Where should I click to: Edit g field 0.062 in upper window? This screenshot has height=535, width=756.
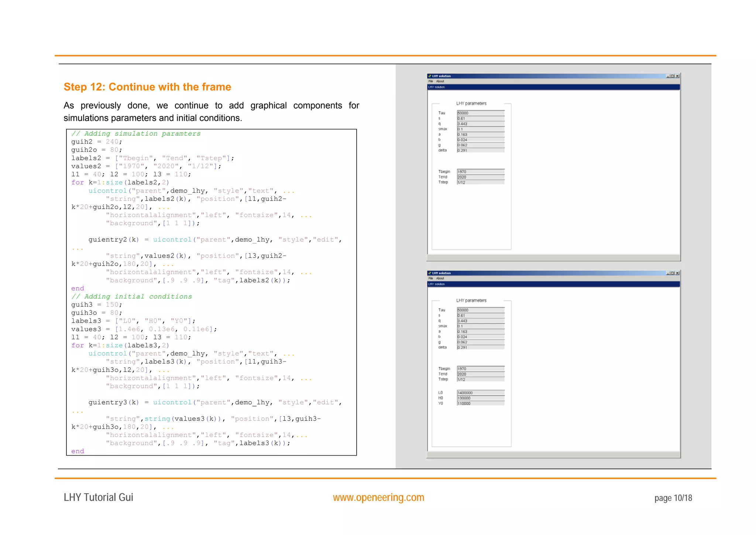pos(481,145)
